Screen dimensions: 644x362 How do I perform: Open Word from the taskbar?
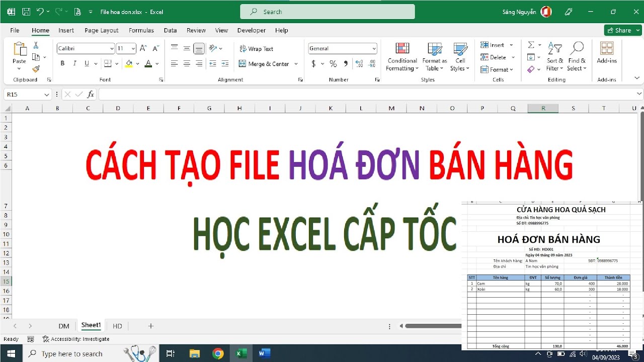click(264, 353)
